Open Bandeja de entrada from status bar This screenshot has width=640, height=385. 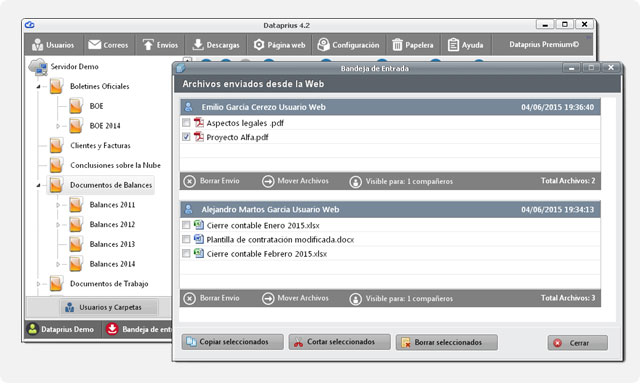pos(139,329)
